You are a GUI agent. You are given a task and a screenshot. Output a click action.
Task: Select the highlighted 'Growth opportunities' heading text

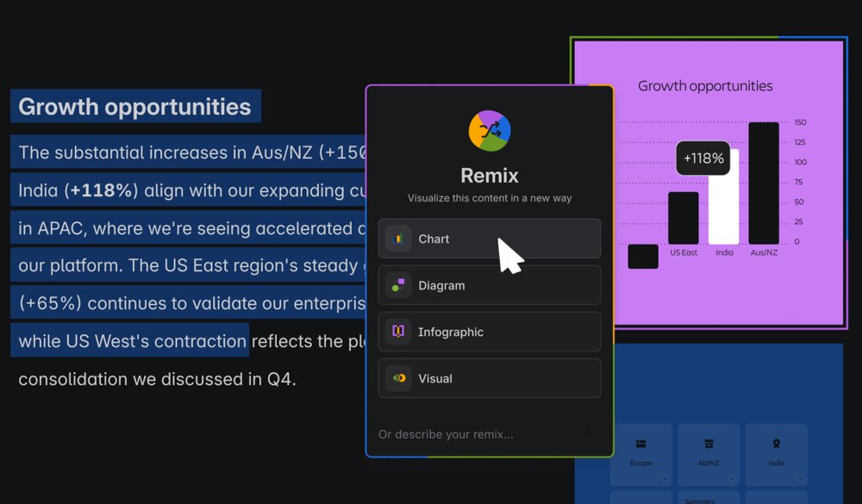pos(134,106)
